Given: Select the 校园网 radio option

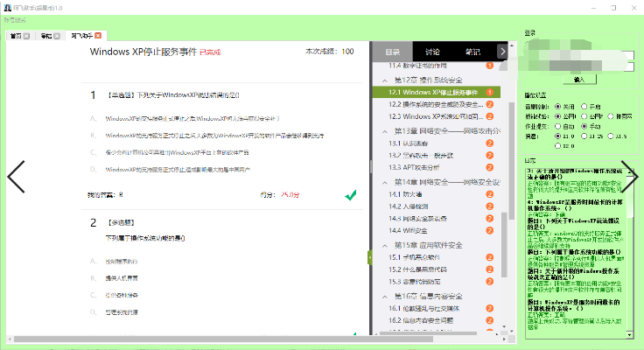Looking at the screenshot, I should click(x=611, y=116).
